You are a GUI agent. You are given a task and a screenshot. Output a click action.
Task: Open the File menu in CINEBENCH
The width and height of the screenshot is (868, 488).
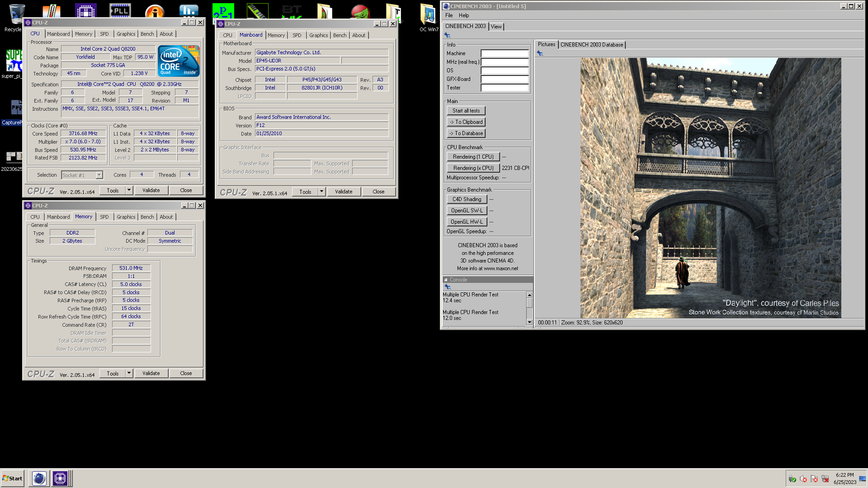tap(449, 15)
